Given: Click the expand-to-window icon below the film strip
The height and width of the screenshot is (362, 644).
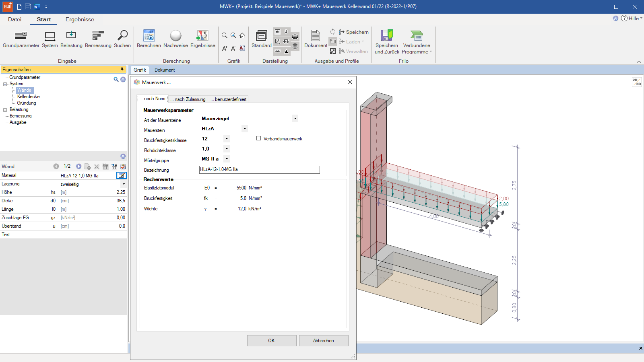Looking at the screenshot, I should tap(333, 51).
